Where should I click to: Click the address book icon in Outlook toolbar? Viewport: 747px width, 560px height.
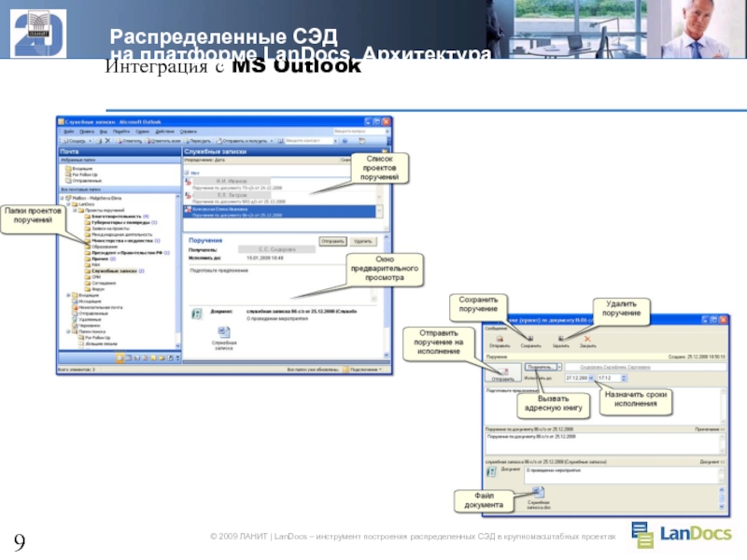pos(281,141)
